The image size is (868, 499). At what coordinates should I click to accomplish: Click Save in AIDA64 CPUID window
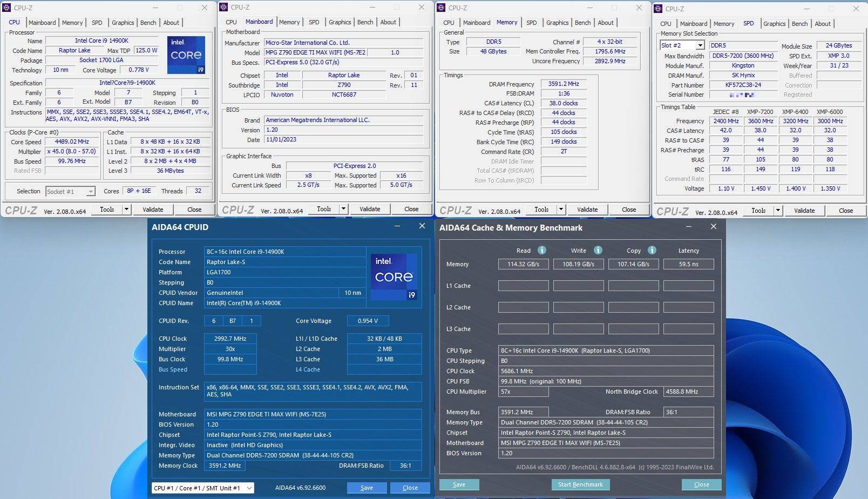click(x=367, y=488)
